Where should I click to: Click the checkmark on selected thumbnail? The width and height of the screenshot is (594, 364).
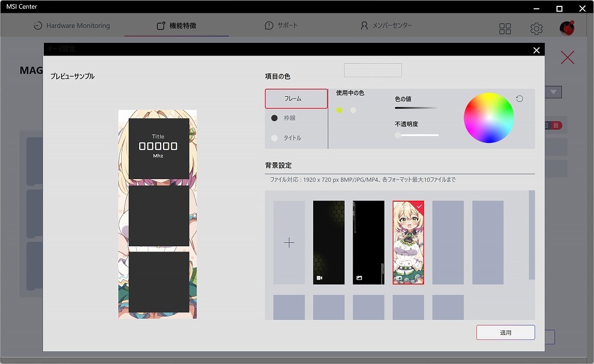419,206
